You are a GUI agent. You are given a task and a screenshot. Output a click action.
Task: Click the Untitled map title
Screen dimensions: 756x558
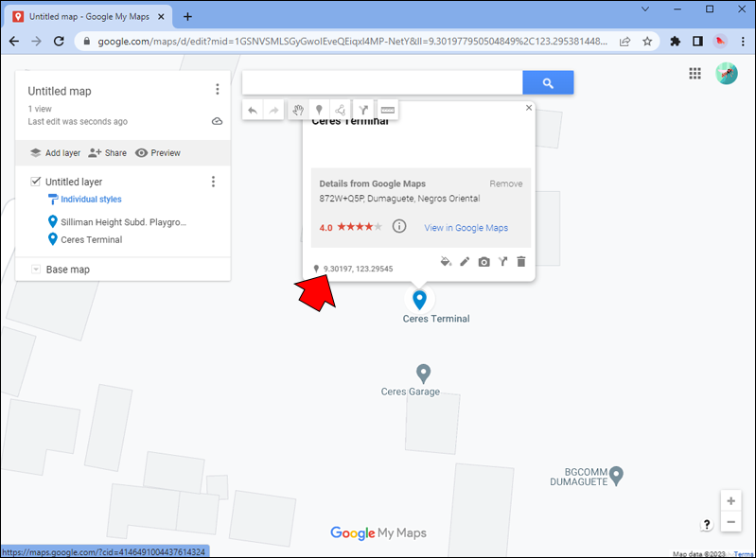[60, 91]
